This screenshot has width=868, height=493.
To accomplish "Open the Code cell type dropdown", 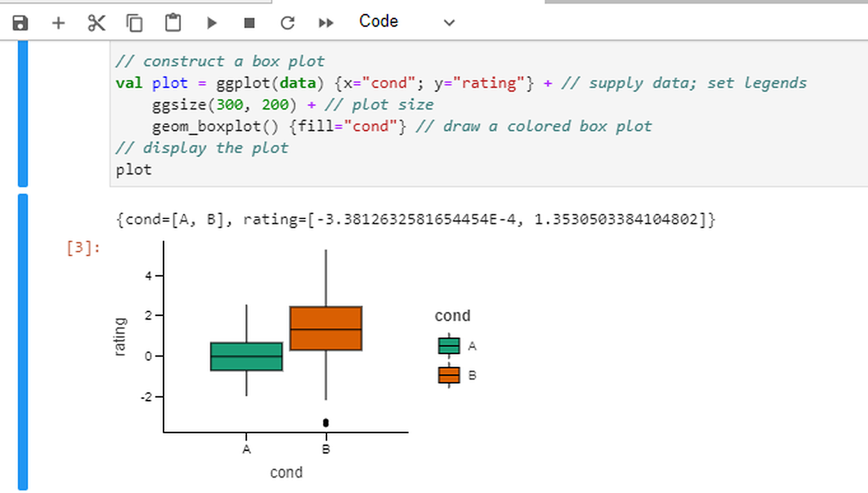I will (x=407, y=22).
